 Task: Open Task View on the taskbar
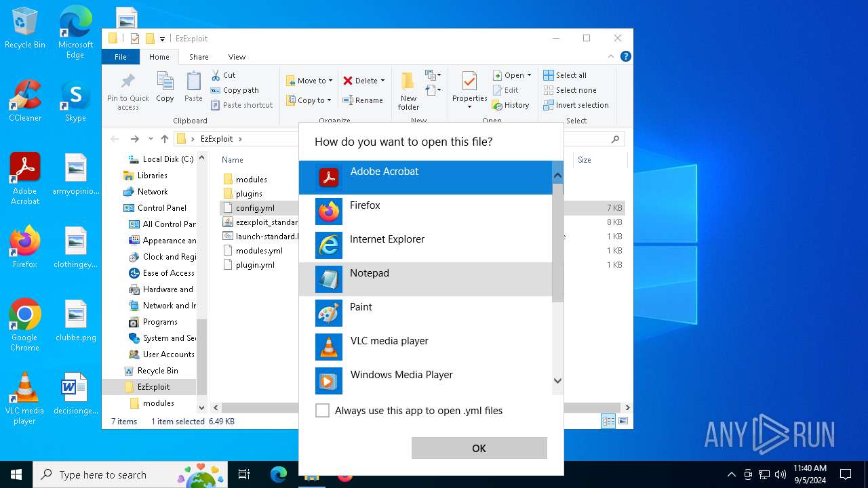tap(244, 474)
